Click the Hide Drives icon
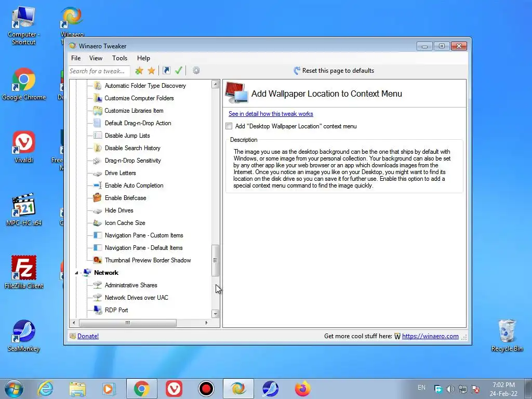The width and height of the screenshot is (532, 399). tap(97, 210)
